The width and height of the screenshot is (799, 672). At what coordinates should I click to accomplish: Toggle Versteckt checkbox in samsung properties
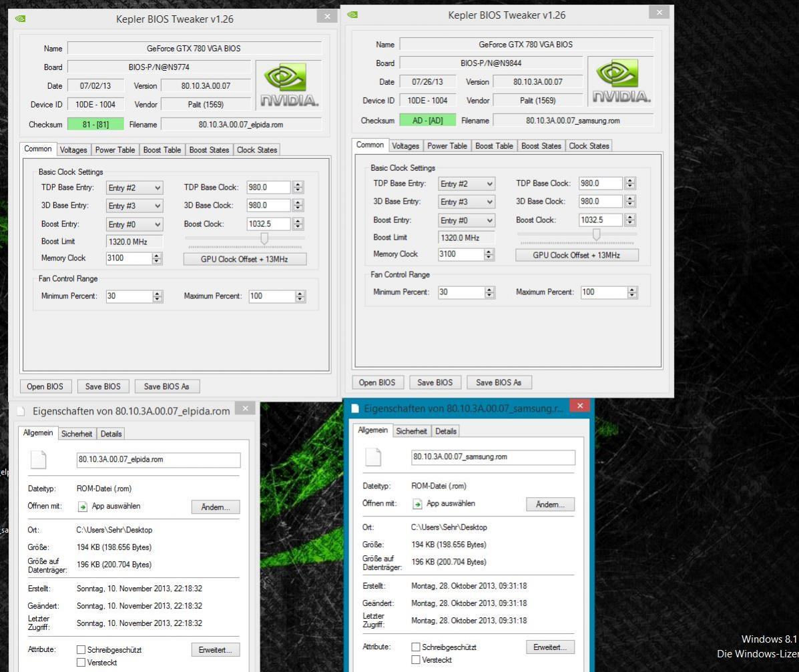416,660
